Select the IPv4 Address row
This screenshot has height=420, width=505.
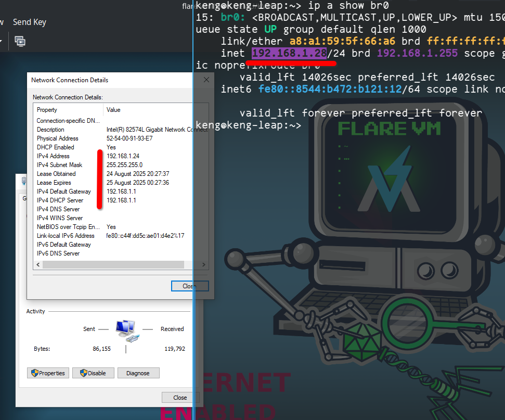pos(53,156)
